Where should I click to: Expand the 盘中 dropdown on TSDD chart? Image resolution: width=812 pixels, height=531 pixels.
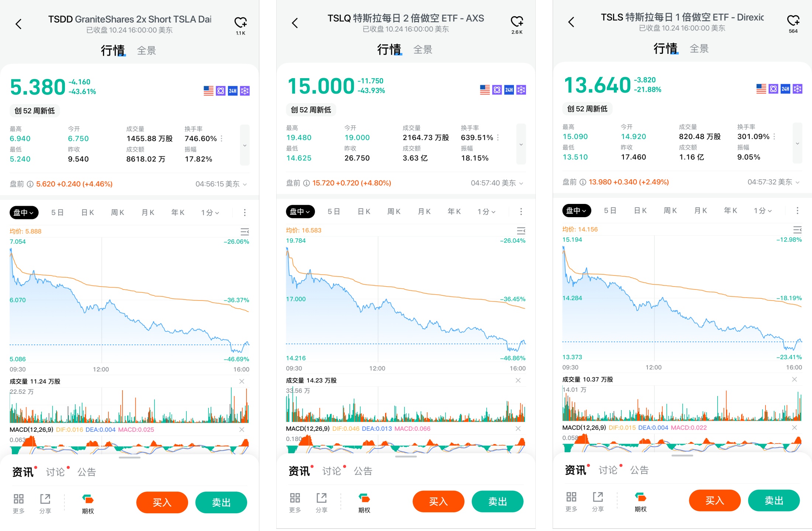[24, 213]
